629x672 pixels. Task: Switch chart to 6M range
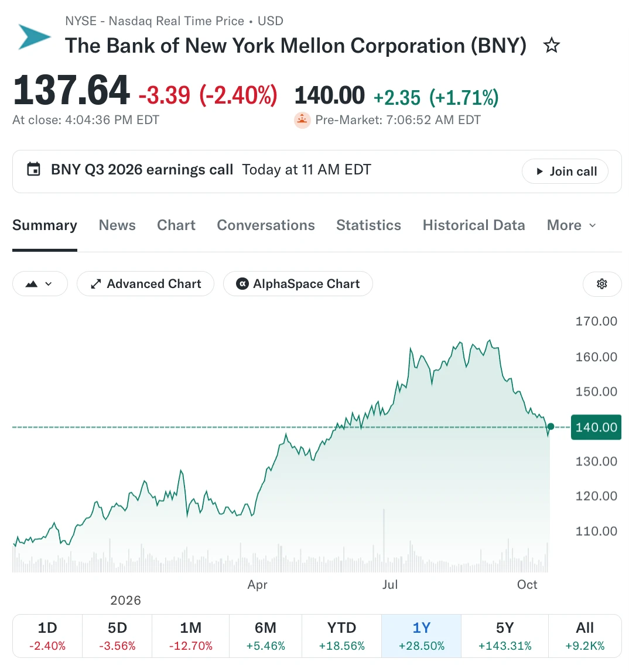point(265,636)
